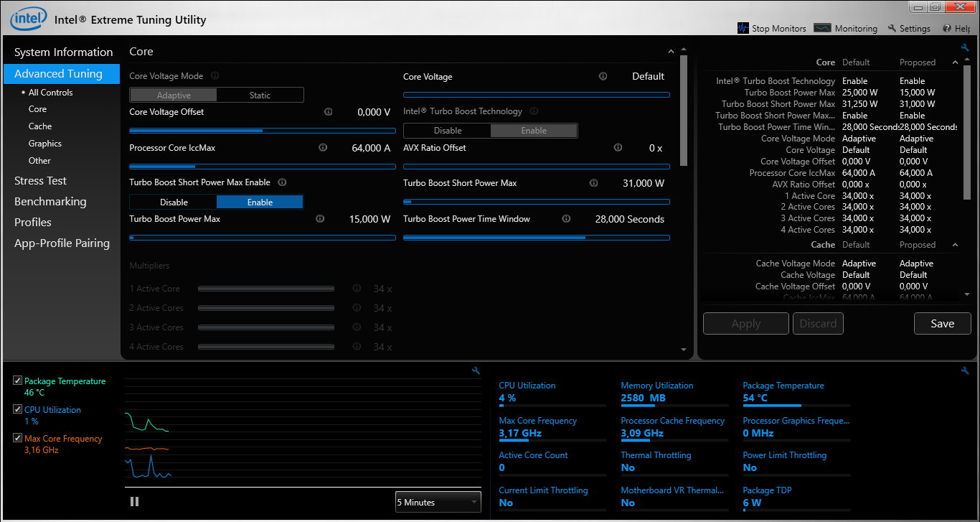Image resolution: width=980 pixels, height=522 pixels.
Task: Click the Turbo Boost Power Time Window slider
Action: click(x=537, y=238)
